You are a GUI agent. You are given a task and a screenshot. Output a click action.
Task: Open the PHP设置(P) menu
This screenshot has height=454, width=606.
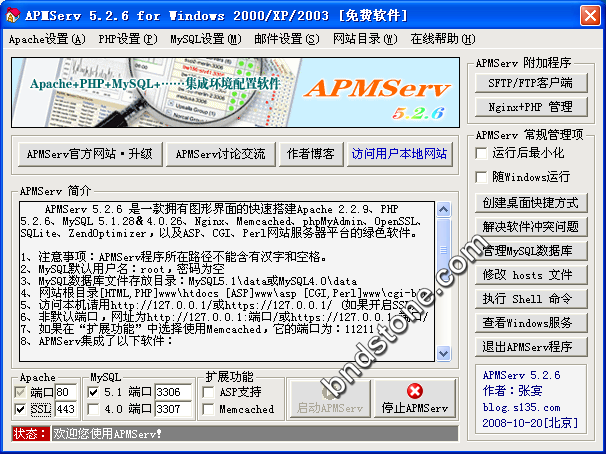coord(128,39)
